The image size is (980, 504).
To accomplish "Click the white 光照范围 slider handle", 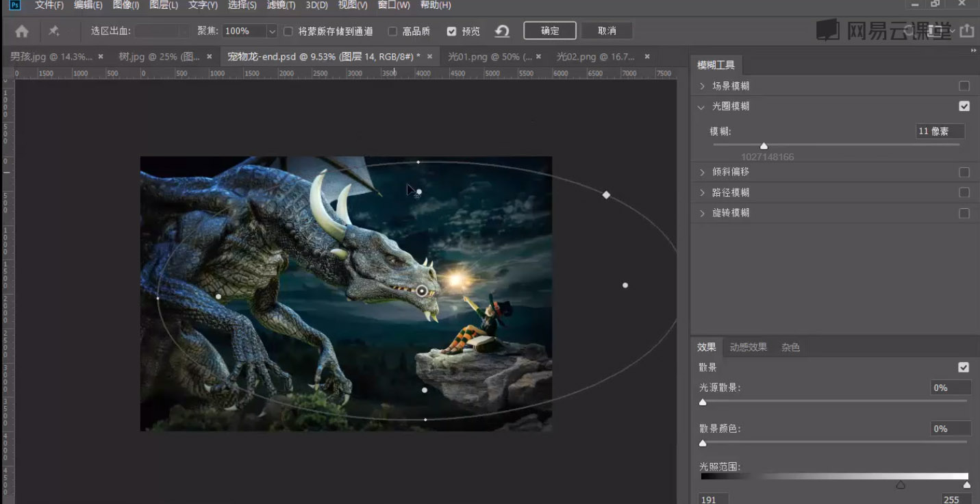I will (x=966, y=485).
